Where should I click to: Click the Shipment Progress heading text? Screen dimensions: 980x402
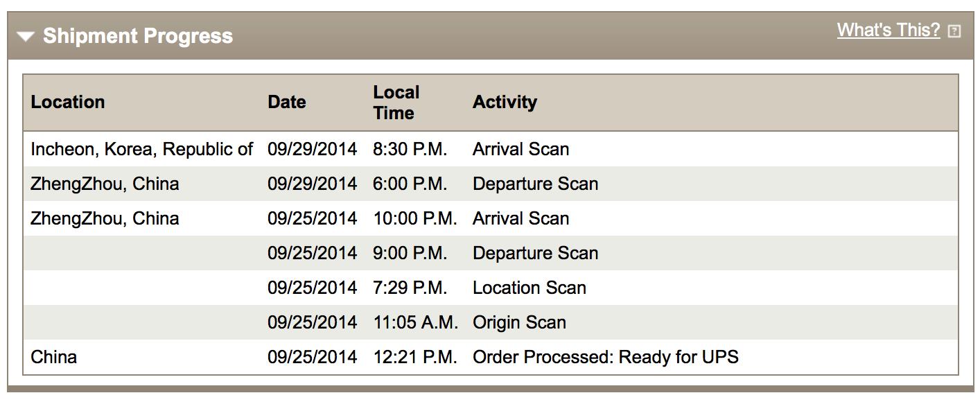click(138, 36)
